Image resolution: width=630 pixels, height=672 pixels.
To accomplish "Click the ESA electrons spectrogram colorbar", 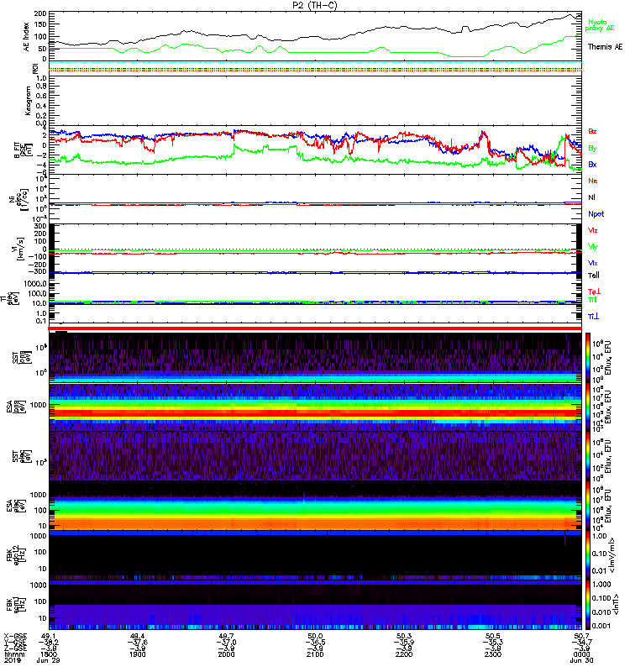I will (588, 506).
